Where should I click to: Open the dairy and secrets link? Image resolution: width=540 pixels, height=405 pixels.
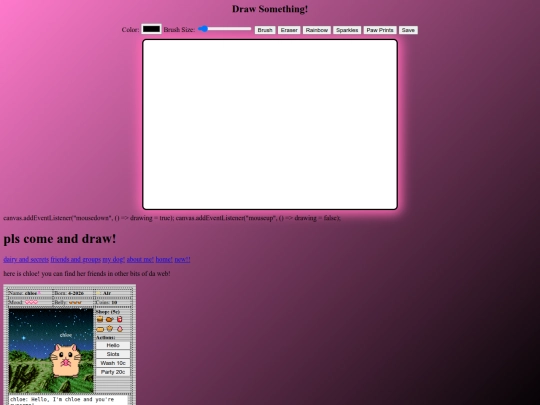[26, 259]
